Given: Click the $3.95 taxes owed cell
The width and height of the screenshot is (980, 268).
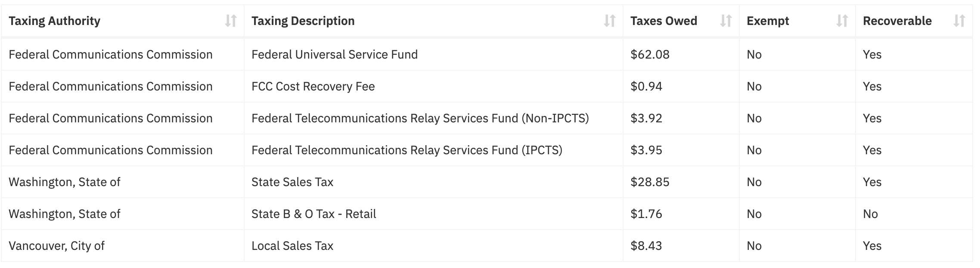Looking at the screenshot, I should point(681,150).
